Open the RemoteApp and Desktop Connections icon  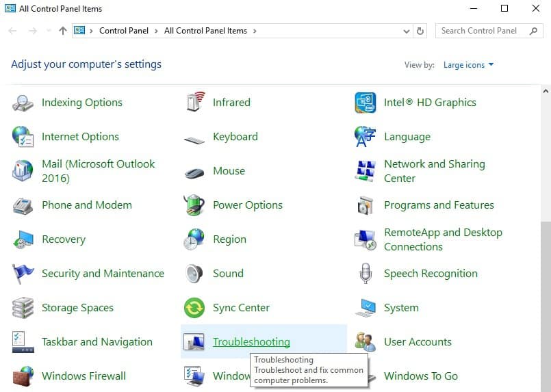(366, 239)
